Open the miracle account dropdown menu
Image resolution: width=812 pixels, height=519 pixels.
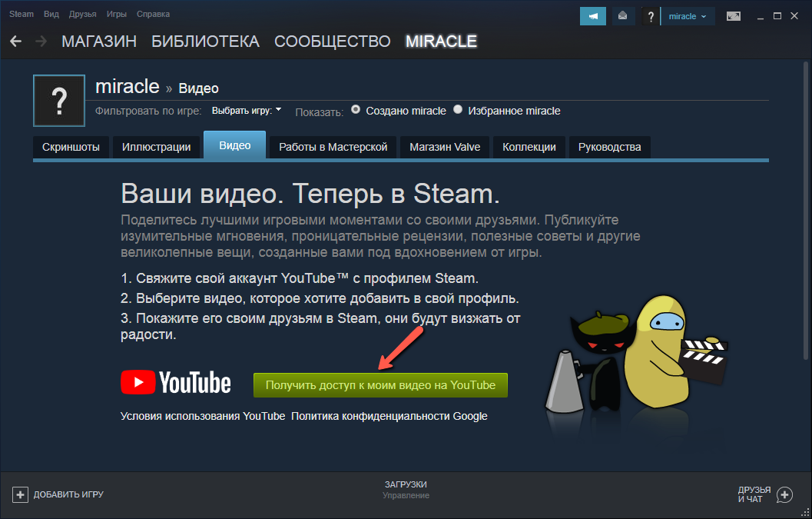[x=688, y=16]
